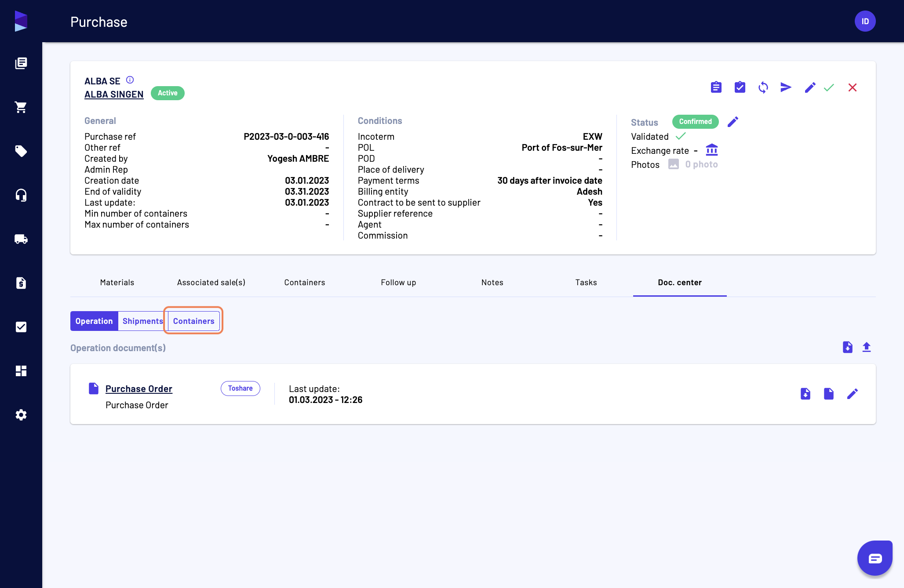The height and width of the screenshot is (588, 904).
Task: Open the truck logistics sidebar icon
Action: (x=21, y=239)
